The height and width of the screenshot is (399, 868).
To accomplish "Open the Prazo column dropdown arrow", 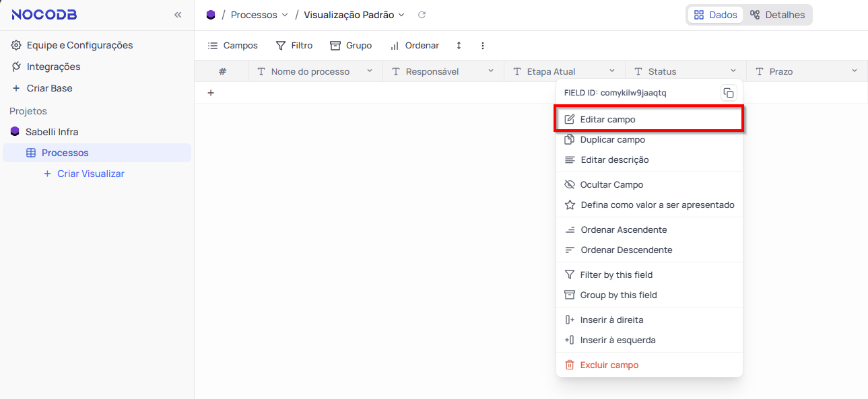I will click(x=855, y=71).
